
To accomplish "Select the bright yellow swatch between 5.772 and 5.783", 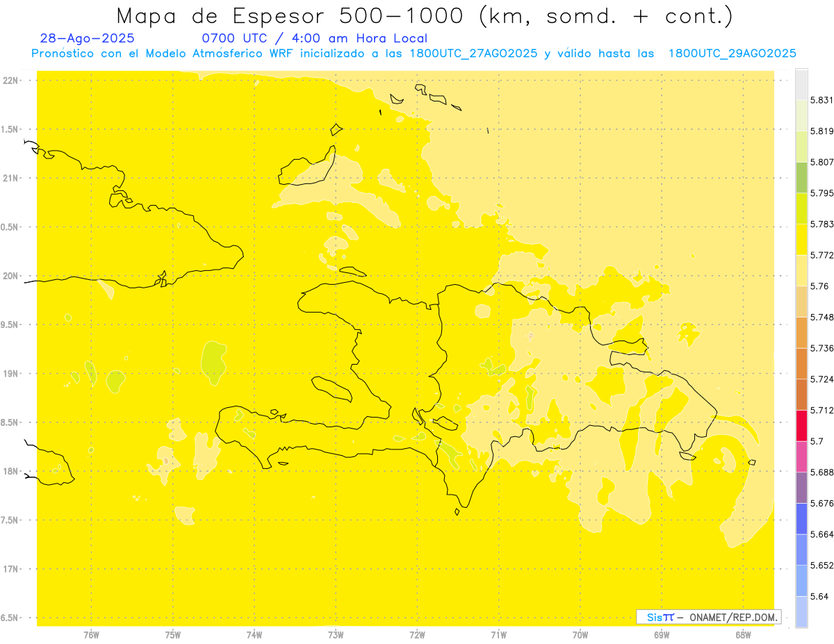I will [801, 239].
